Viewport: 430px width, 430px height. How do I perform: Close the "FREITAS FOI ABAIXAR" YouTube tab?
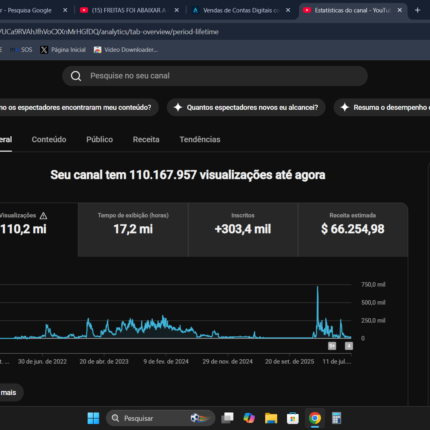177,10
